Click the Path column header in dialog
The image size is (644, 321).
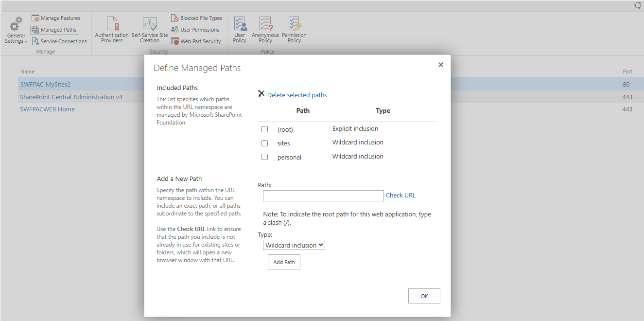(303, 111)
